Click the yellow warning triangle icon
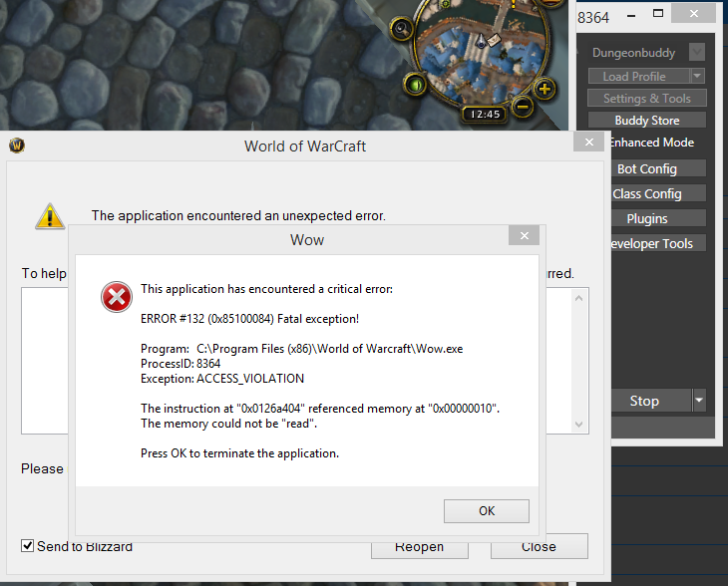The image size is (728, 586). 50,216
